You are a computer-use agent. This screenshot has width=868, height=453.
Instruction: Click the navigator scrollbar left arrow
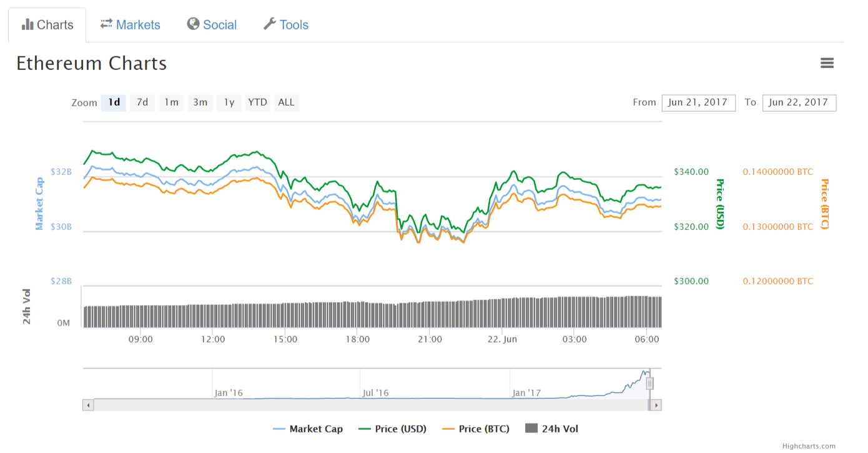point(88,405)
